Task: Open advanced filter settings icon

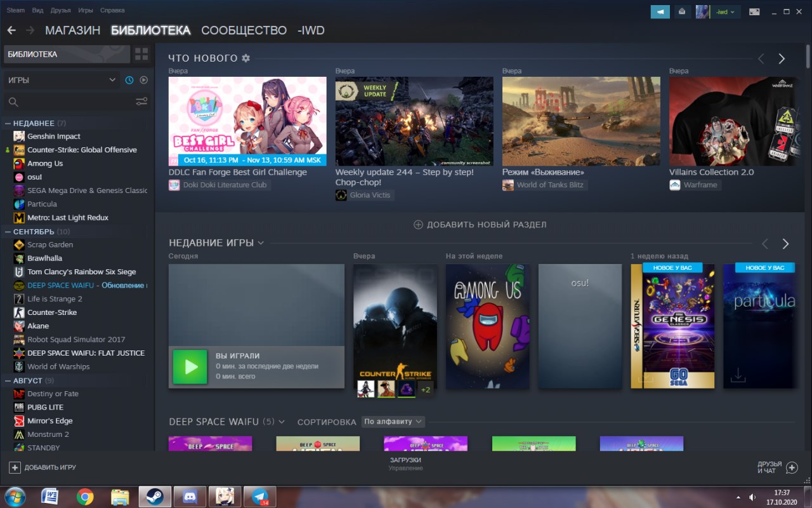Action: (141, 102)
